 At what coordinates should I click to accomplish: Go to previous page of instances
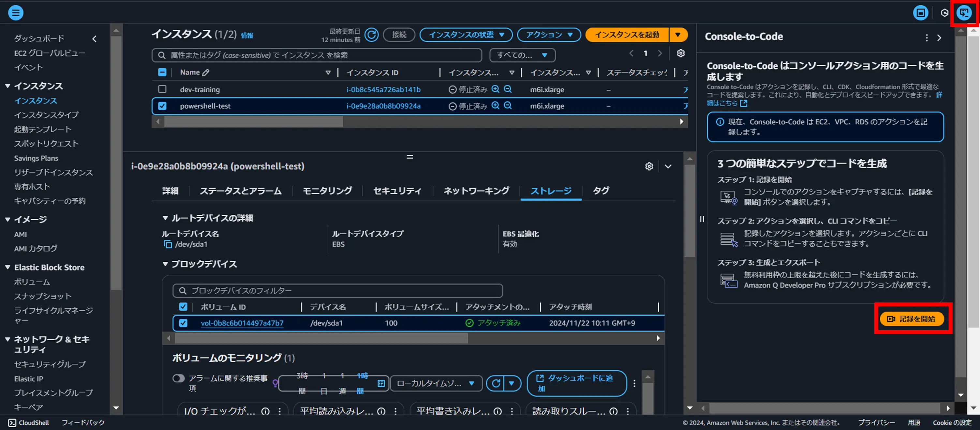[631, 53]
